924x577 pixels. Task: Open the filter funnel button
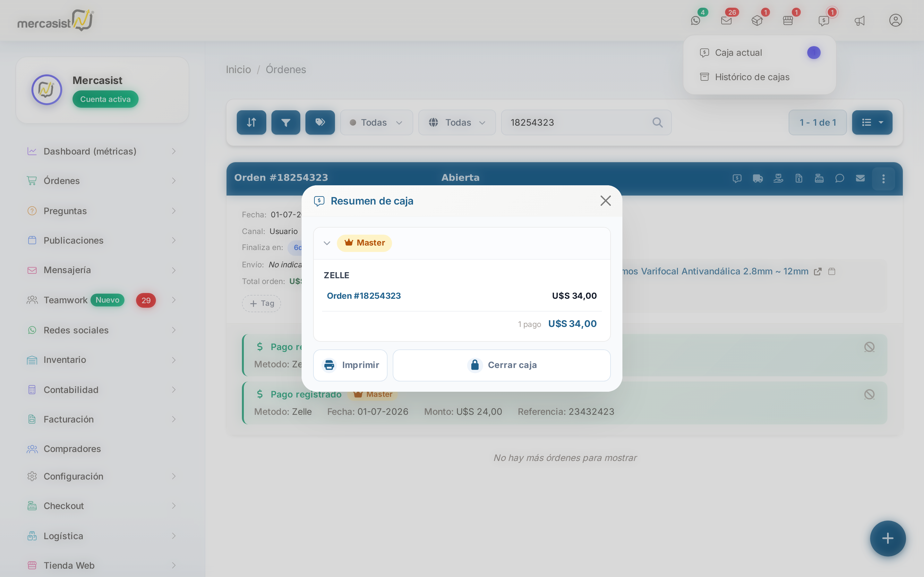(x=286, y=122)
